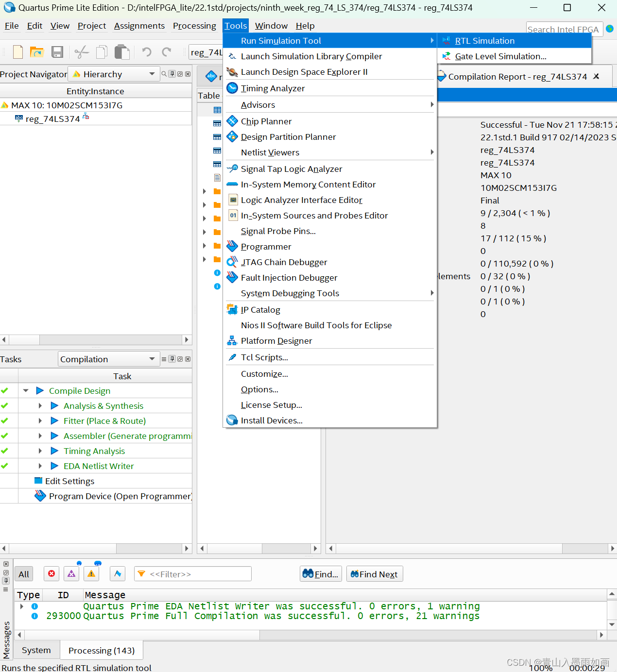Screen dimensions: 617x672
Task: Choose RTL Simulation from submenu
Action: pyautogui.click(x=514, y=41)
